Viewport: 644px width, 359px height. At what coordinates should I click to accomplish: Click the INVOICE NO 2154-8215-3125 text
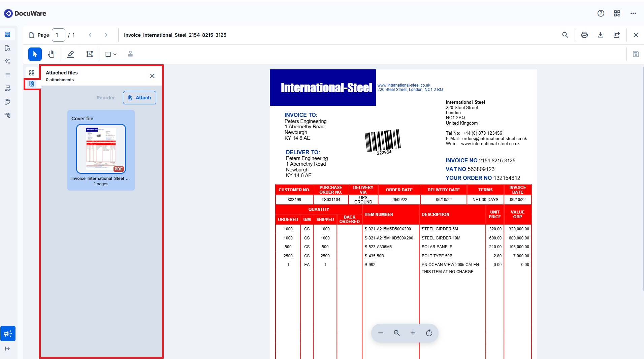(481, 161)
